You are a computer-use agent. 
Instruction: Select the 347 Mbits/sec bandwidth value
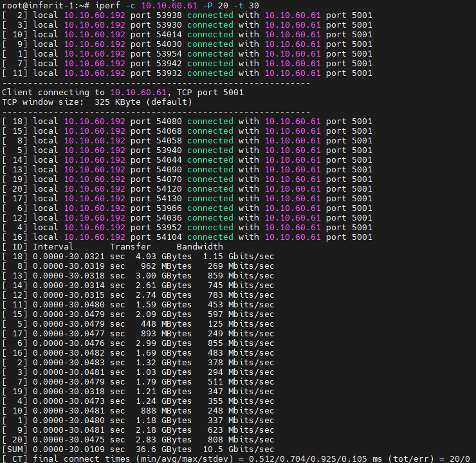[241, 392]
